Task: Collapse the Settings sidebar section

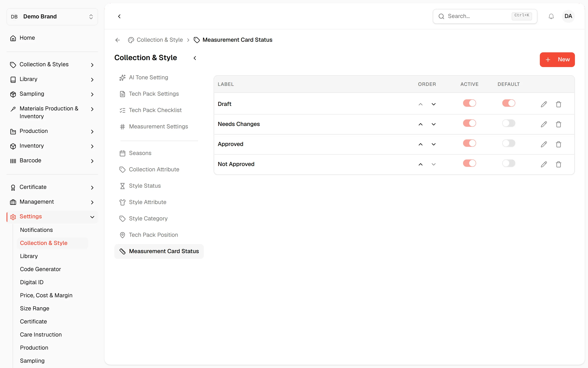Action: coord(52,217)
